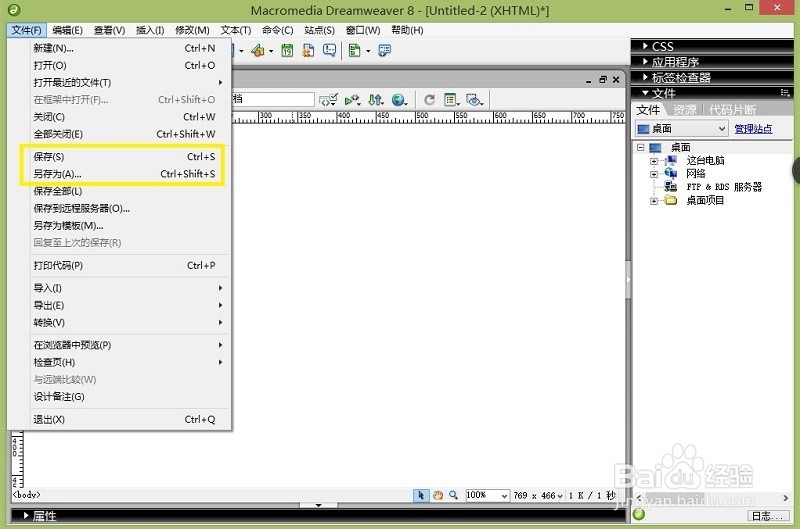This screenshot has height=529, width=800.
Task: Select the 文件 tab in Files panel
Action: click(648, 109)
